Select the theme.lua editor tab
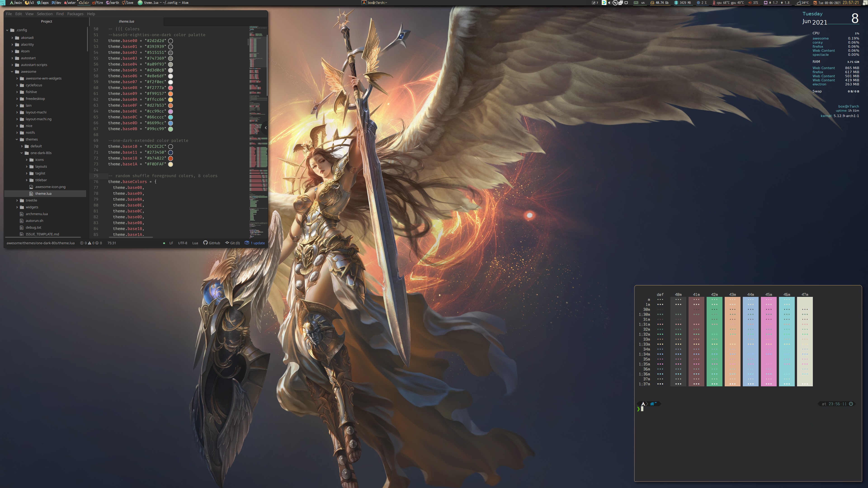The width and height of the screenshot is (868, 488). (x=126, y=21)
